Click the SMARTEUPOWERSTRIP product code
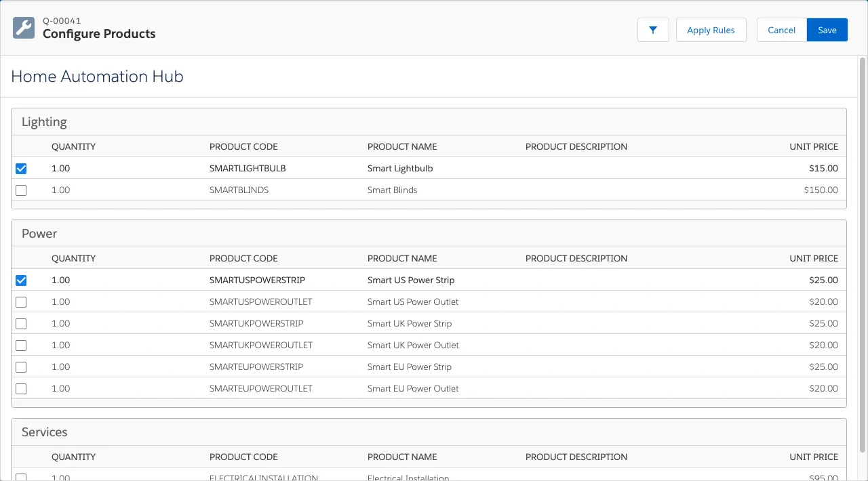Image resolution: width=868 pixels, height=481 pixels. click(x=256, y=367)
